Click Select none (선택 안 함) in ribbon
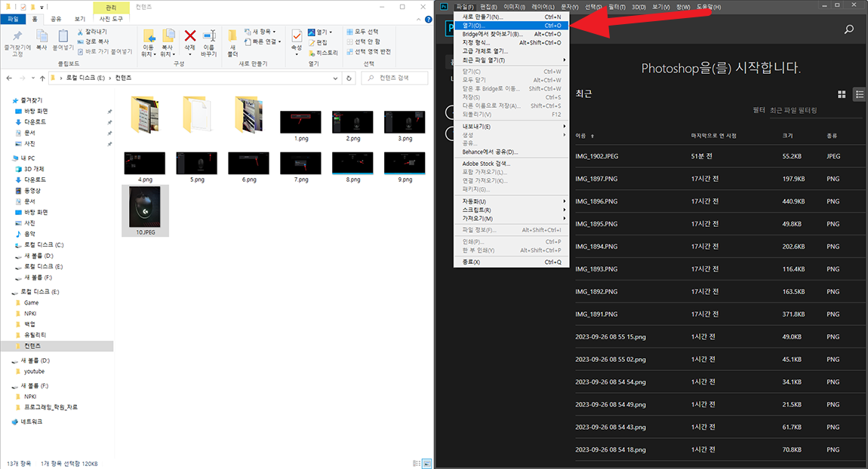 click(x=363, y=41)
